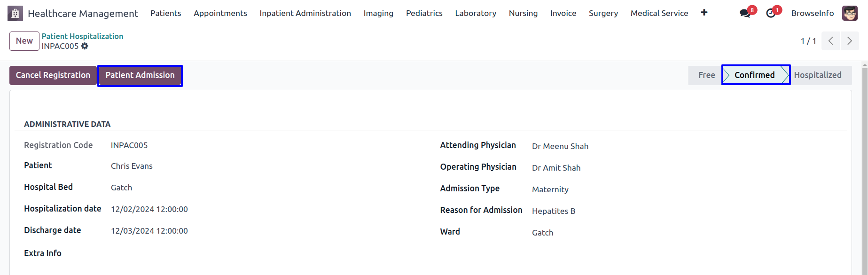Expand the BrowseInfo user menu
Screen dimensions: 868x275
[x=813, y=13]
